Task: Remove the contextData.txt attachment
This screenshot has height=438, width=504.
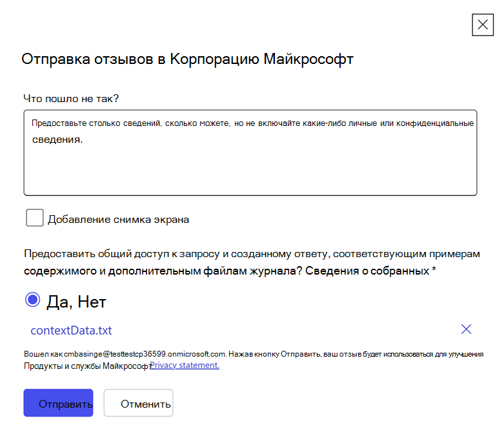Action: click(x=466, y=329)
